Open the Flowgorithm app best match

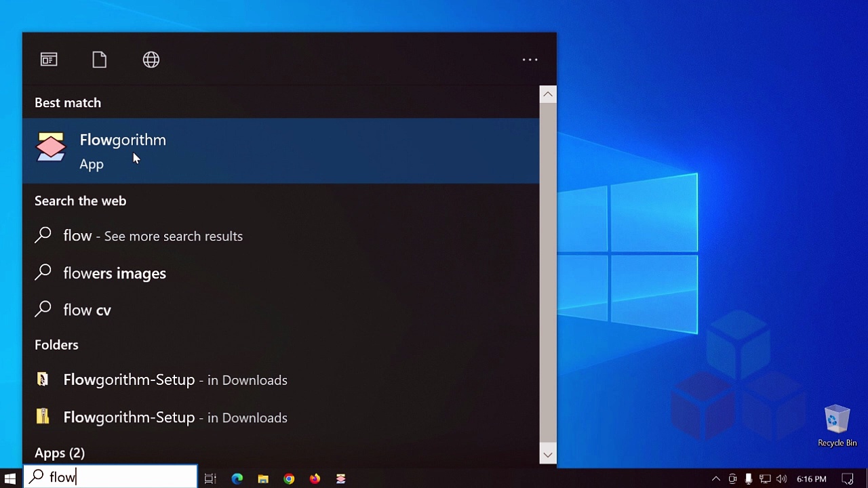click(281, 150)
